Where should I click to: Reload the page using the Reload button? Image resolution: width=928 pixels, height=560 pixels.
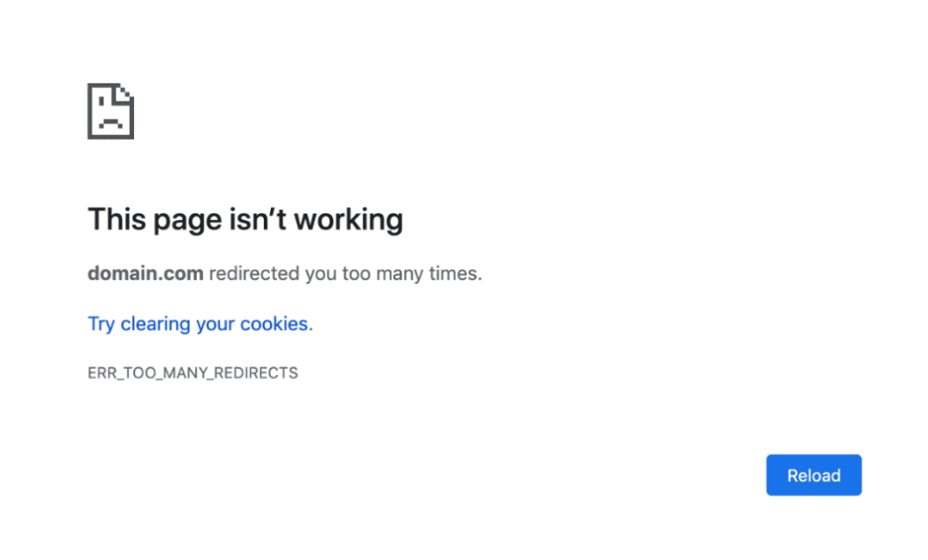pyautogui.click(x=813, y=475)
